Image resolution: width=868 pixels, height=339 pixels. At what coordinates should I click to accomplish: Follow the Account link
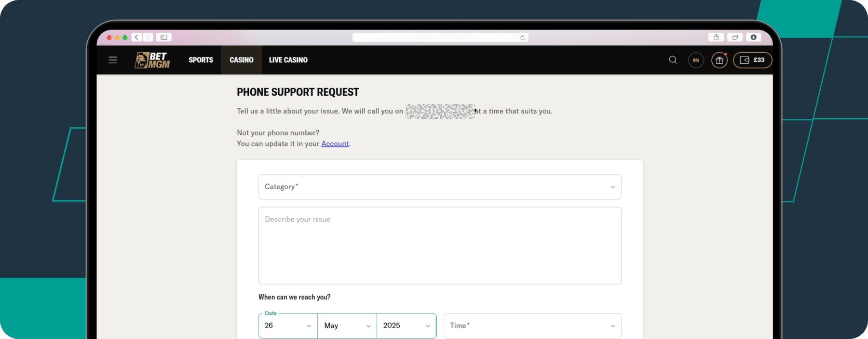coord(335,143)
